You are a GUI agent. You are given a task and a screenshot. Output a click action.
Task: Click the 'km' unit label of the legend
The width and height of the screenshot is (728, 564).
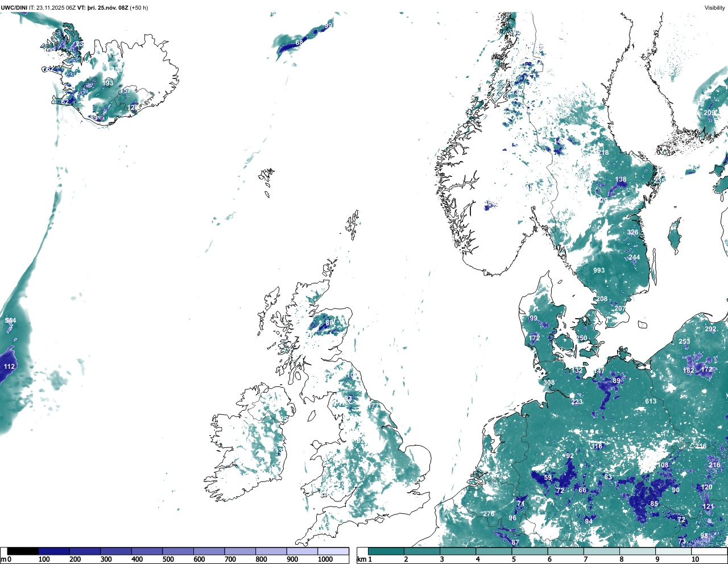[362, 559]
